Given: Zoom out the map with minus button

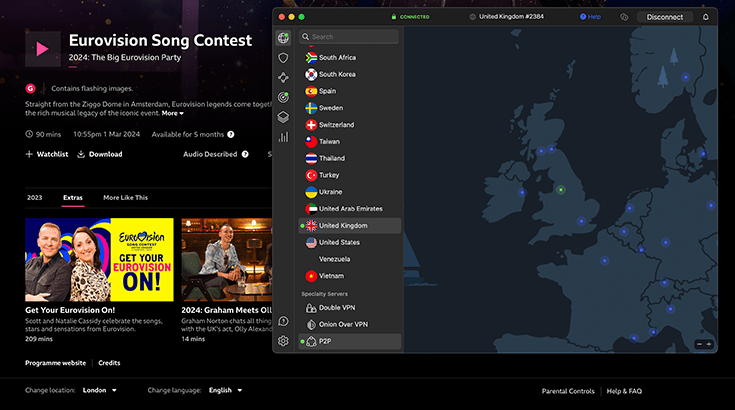Looking at the screenshot, I should (699, 344).
